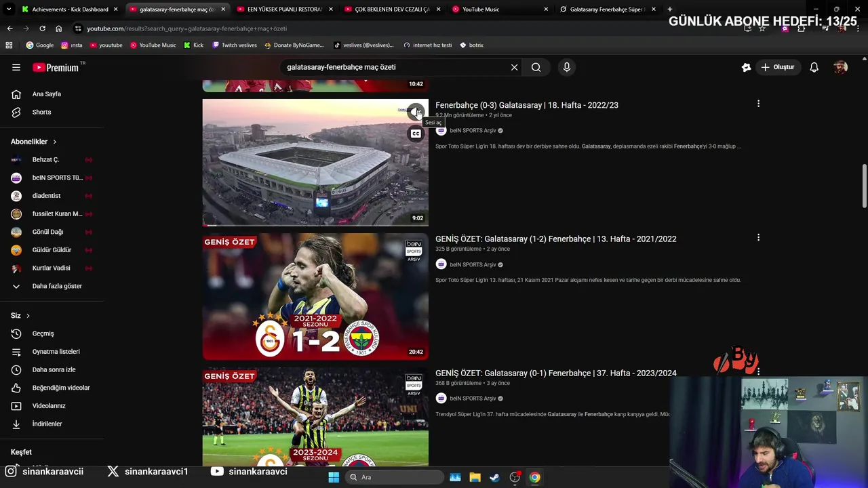The height and width of the screenshot is (488, 868).
Task: Toggle captions on stadium video preview
Action: [416, 134]
